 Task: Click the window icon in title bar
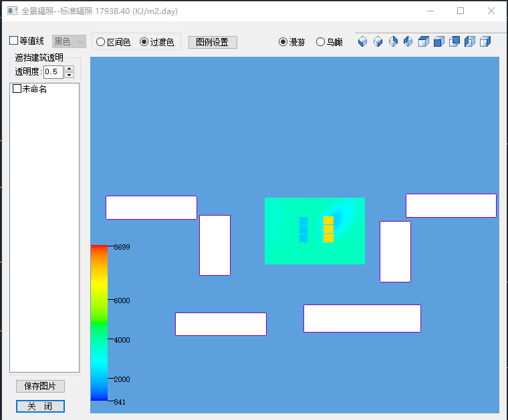coord(12,11)
